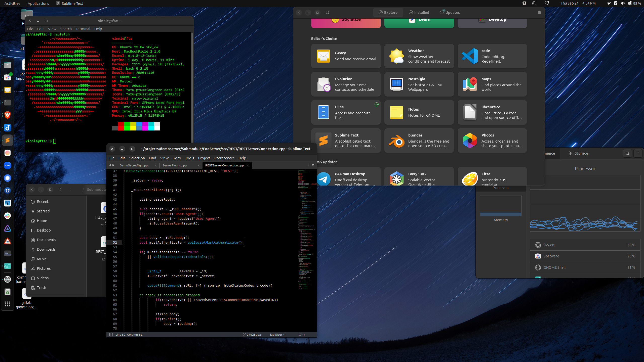This screenshot has width=644, height=362.
Task: Switch to ServerNouns.cpp tab
Action: point(175,165)
